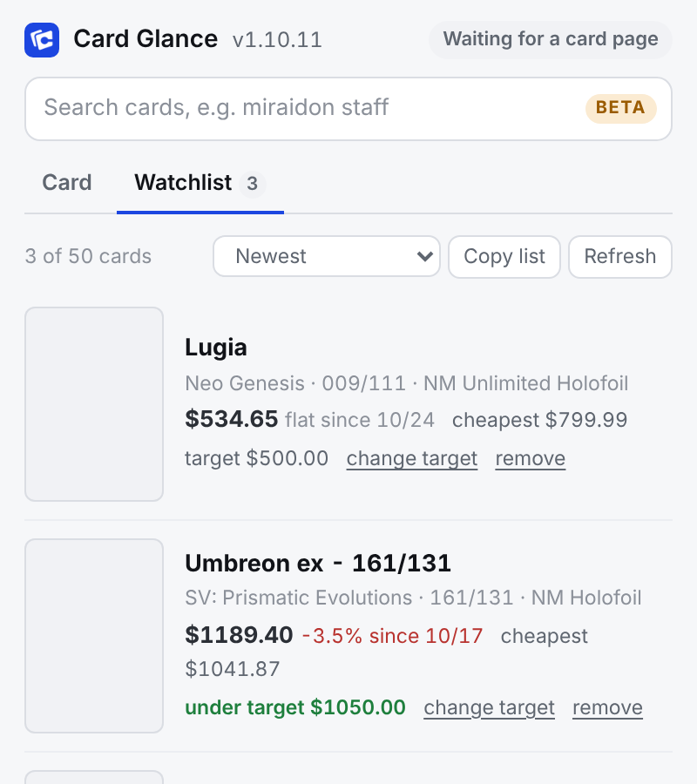
Task: Click the flat since 10/24 text
Action: (360, 420)
